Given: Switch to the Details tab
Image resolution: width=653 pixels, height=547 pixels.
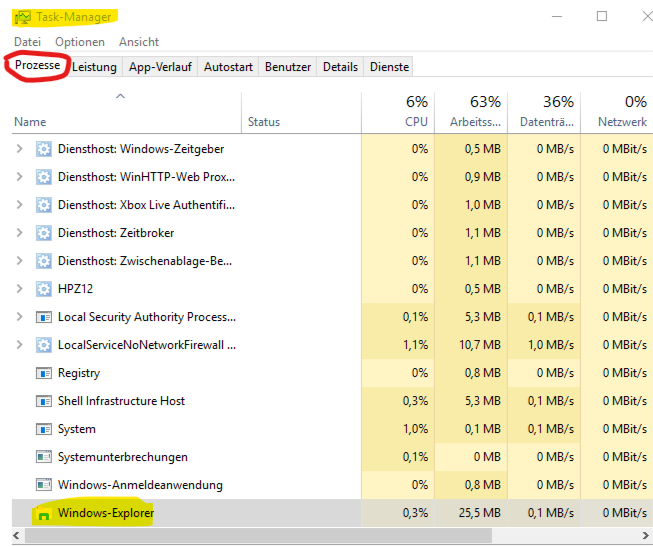Looking at the screenshot, I should 340,67.
